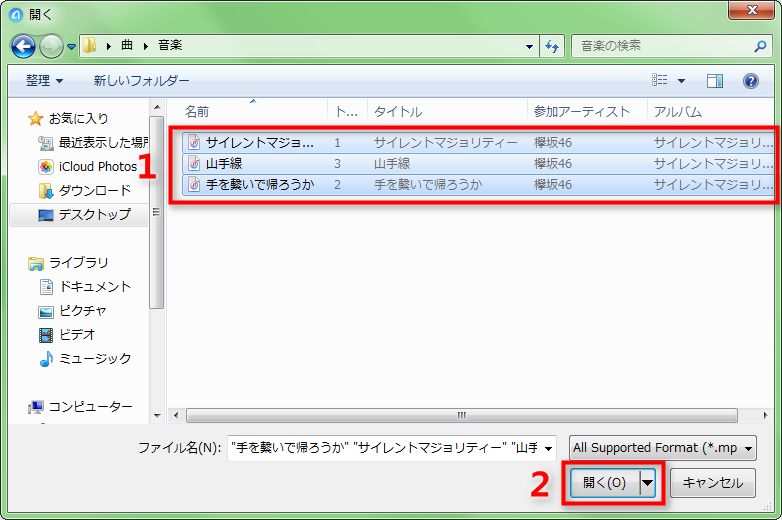Click the change view icon

point(660,80)
